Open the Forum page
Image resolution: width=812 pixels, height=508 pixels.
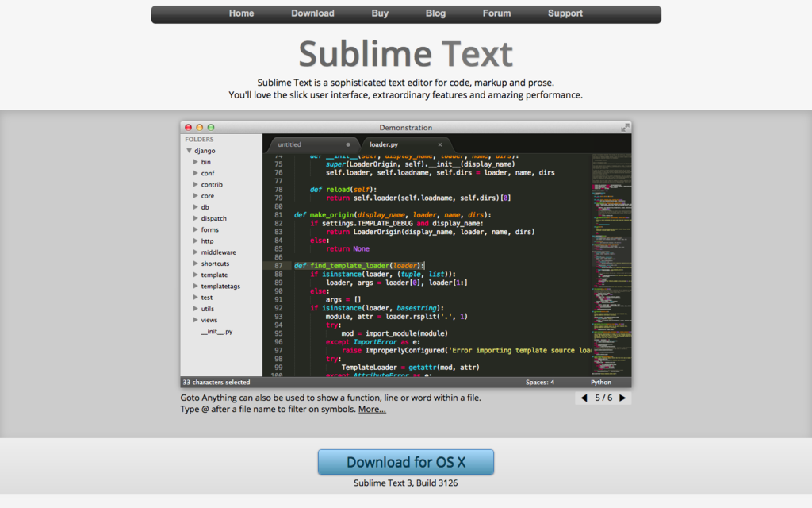(x=496, y=13)
